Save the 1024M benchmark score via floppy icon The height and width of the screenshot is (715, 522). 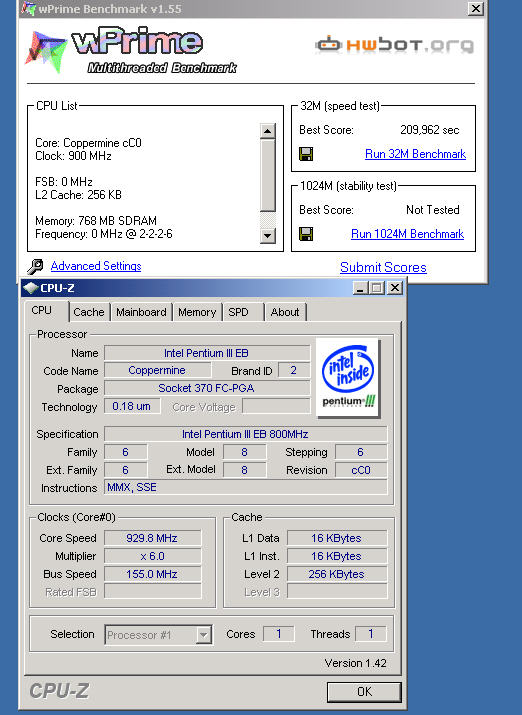[306, 234]
